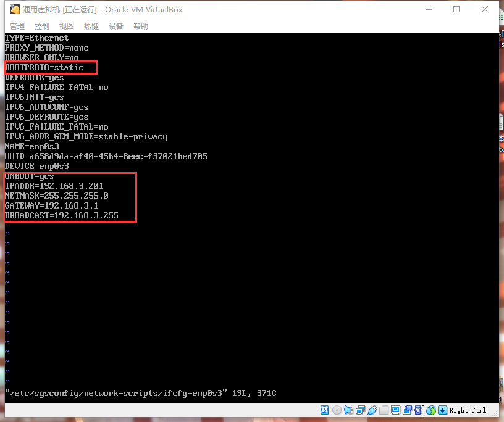Click the BOOTPROTO=static line in the terminal
The height and width of the screenshot is (422, 504).
click(44, 67)
